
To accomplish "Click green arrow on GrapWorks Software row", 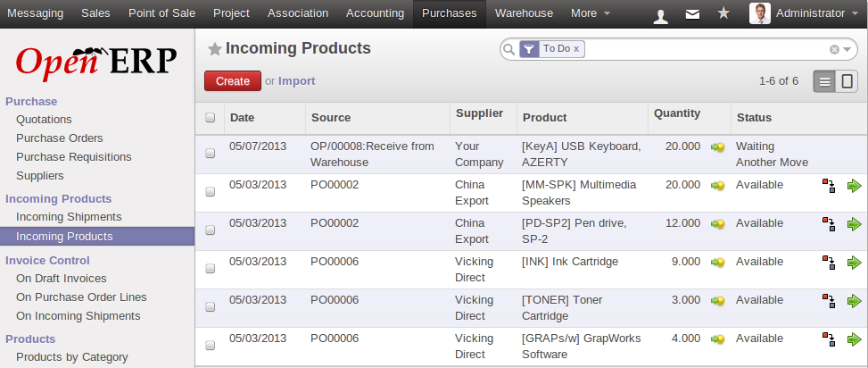I will (x=855, y=339).
